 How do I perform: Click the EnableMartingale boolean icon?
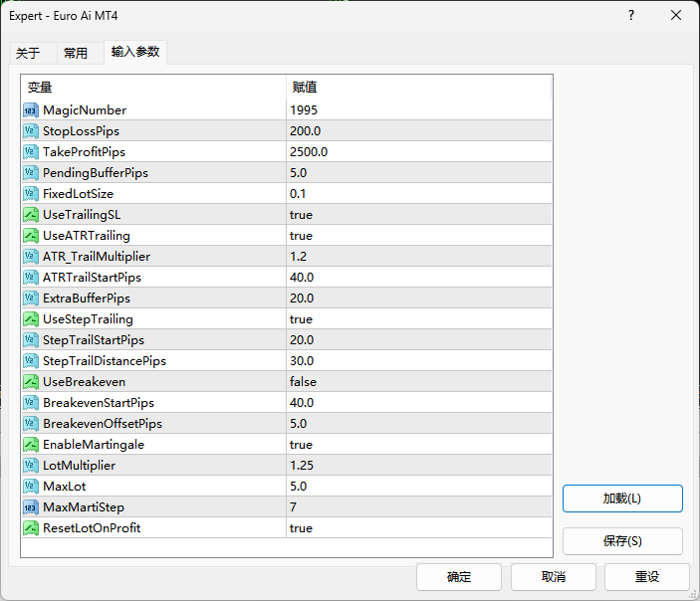[30, 445]
